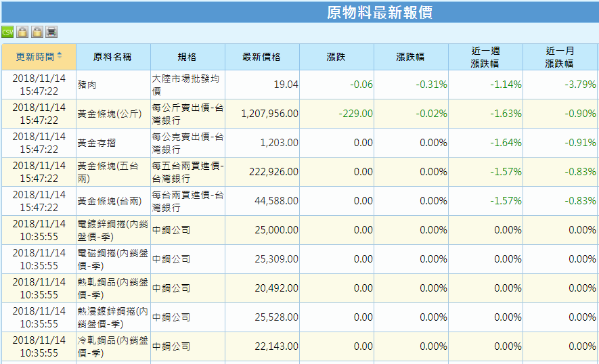Select the 近一週漲跌幅 column header

click(x=485, y=57)
